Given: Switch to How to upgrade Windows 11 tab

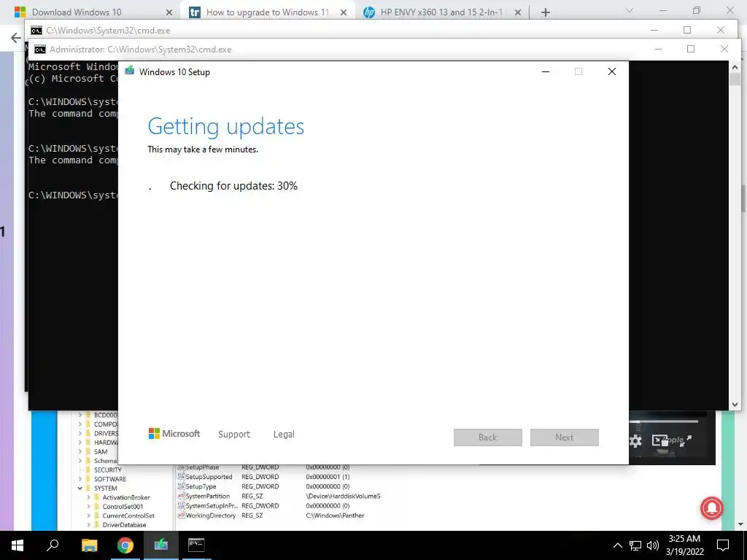Looking at the screenshot, I should 267,12.
